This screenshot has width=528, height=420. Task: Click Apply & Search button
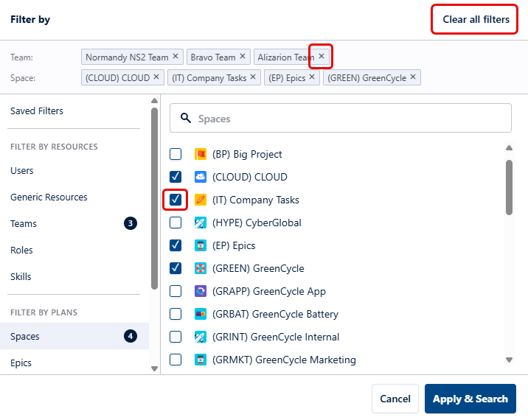(x=470, y=399)
